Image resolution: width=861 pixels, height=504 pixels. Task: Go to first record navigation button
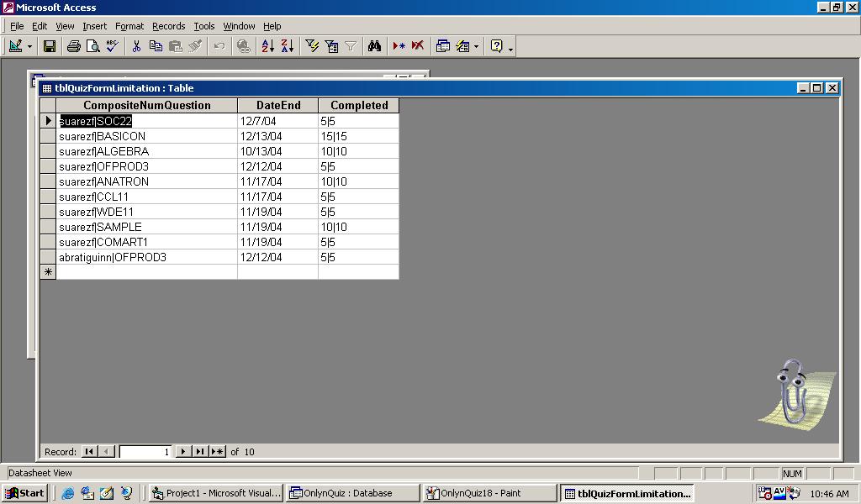88,451
